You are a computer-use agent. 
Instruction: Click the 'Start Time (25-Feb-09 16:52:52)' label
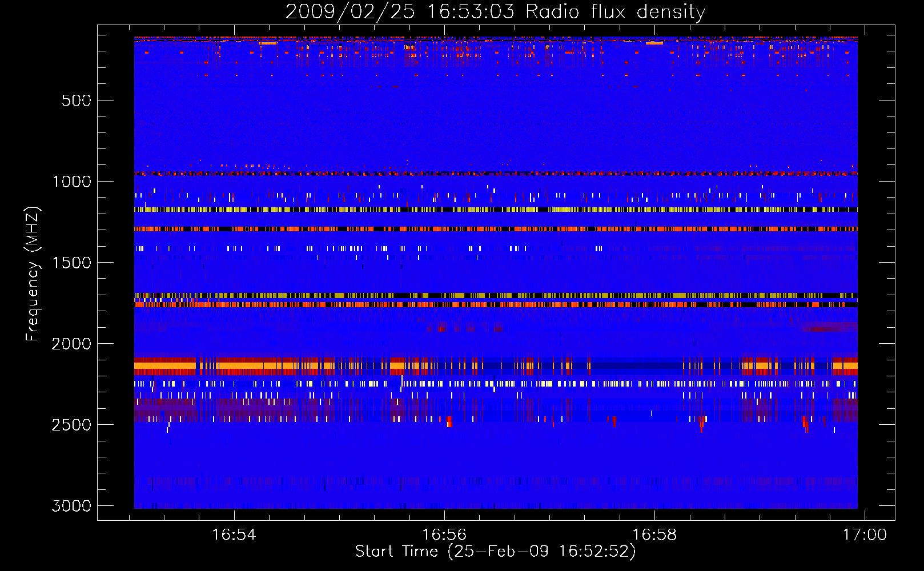[x=495, y=552]
